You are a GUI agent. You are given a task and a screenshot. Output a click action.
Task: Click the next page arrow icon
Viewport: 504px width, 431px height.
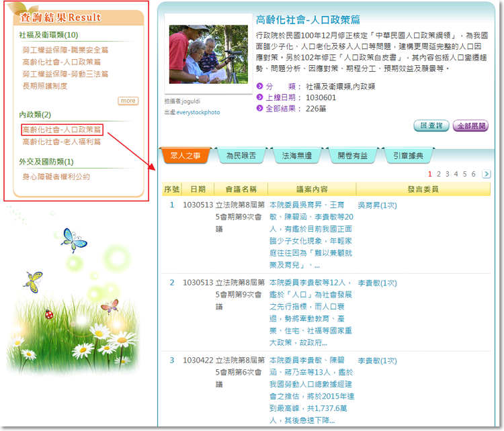(487, 174)
